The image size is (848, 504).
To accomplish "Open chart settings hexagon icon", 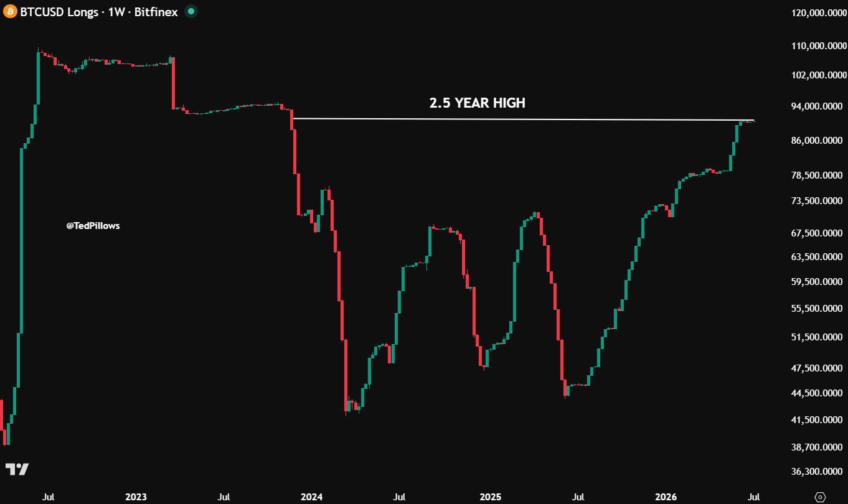I will tap(821, 497).
